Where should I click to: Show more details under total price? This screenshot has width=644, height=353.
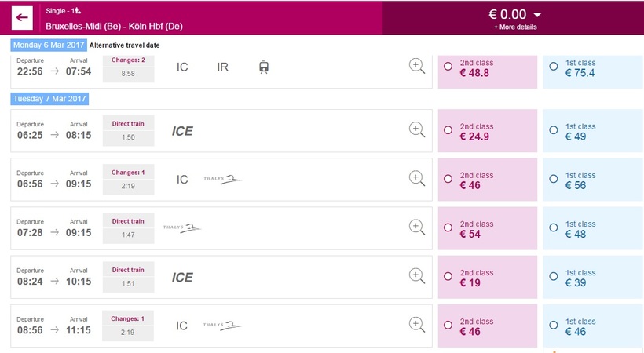coord(515,27)
